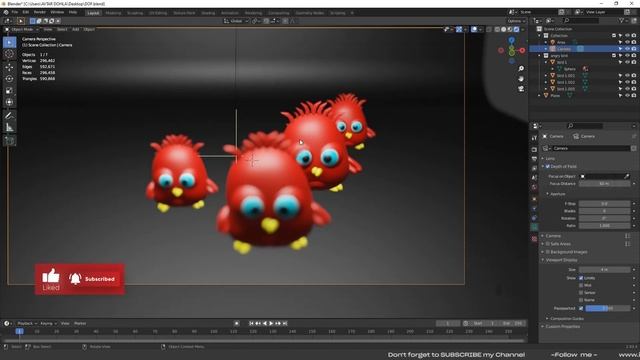Open the Render menu
Image resolution: width=640 pixels, height=360 pixels.
(40, 12)
